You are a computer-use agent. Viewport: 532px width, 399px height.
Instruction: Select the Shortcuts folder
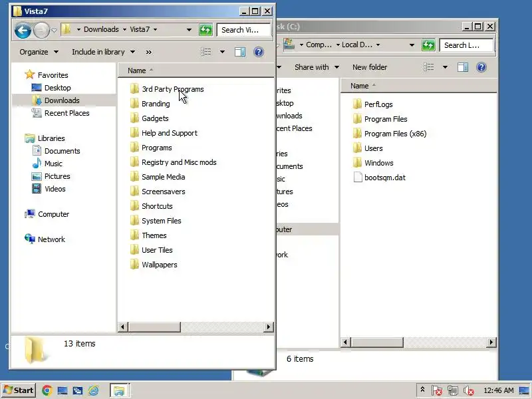[152, 206]
